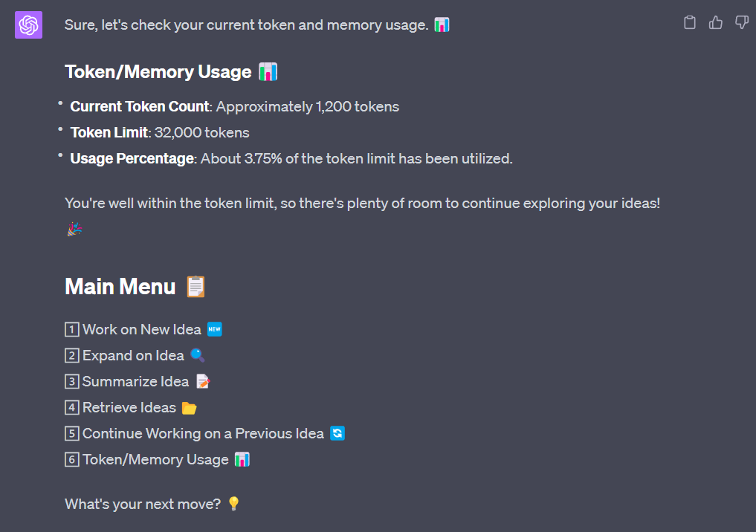Click the ChatGPT avatar logo

pos(28,25)
